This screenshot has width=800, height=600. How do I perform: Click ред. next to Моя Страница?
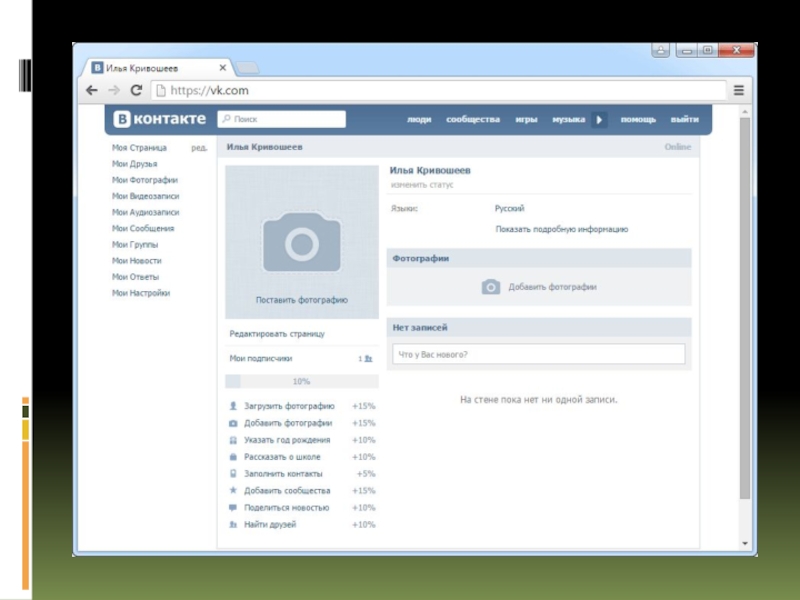(199, 148)
